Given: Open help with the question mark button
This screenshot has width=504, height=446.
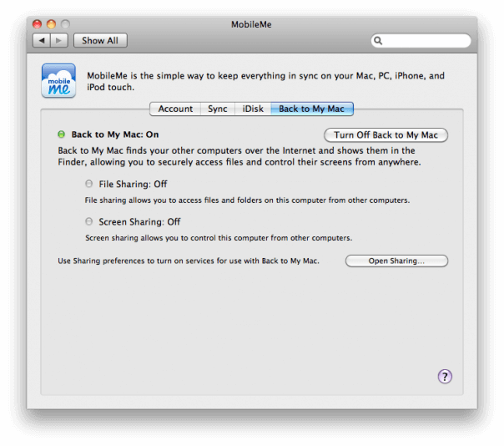Looking at the screenshot, I should tap(445, 376).
